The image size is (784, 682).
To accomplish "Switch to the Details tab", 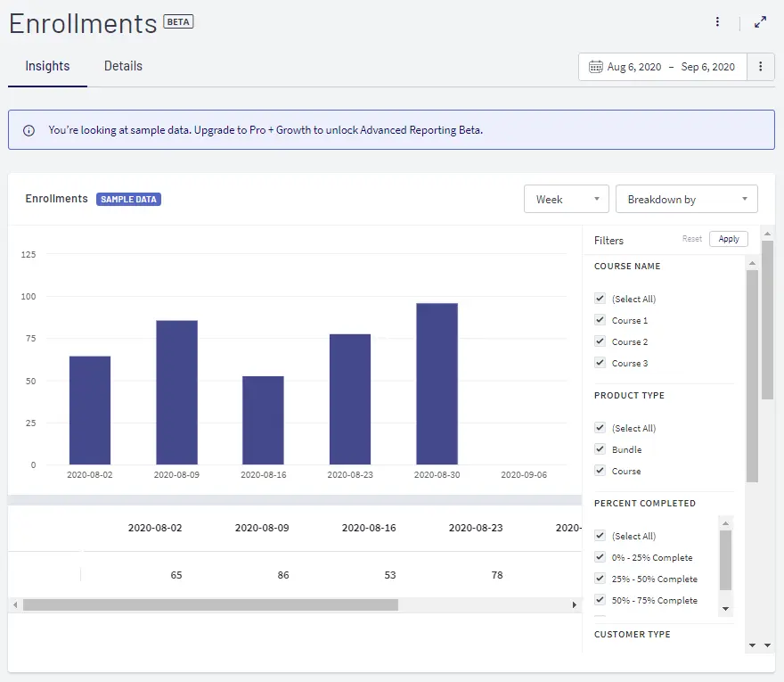I will pyautogui.click(x=123, y=66).
